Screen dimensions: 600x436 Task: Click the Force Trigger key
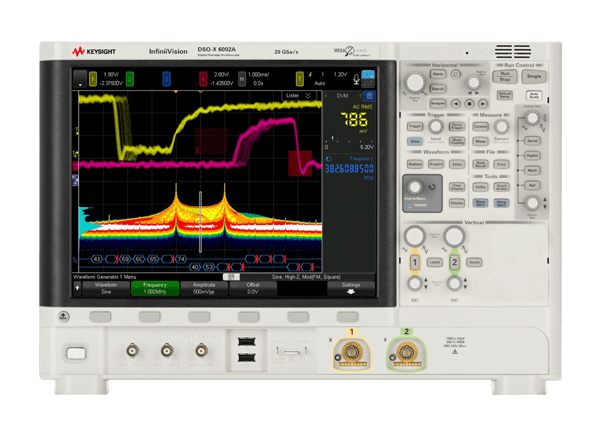point(457,126)
